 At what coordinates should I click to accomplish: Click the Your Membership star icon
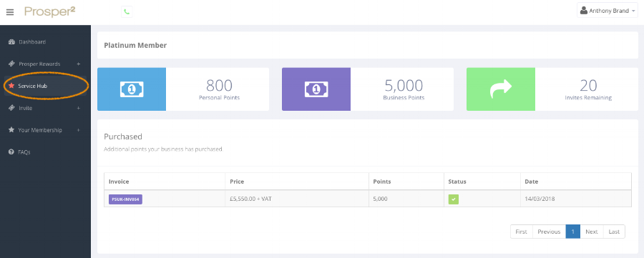coord(11,129)
